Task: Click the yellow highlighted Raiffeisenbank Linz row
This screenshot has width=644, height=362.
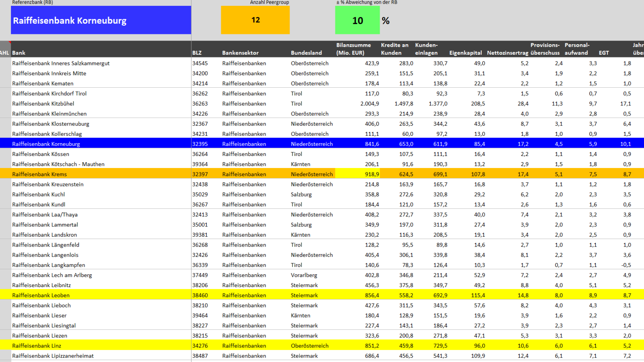Action: point(110,346)
